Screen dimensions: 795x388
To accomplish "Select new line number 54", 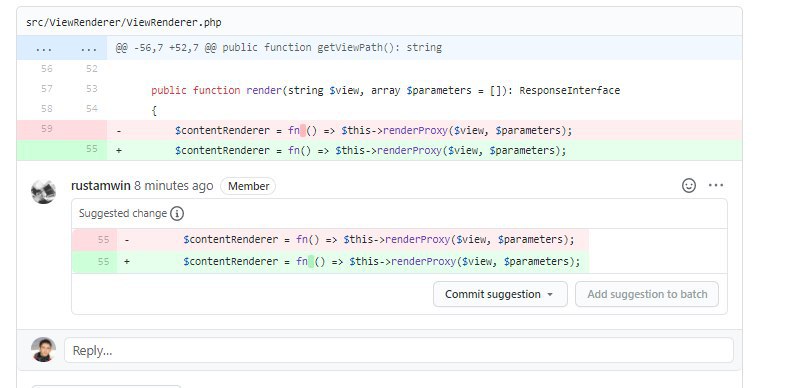I will tap(91, 109).
